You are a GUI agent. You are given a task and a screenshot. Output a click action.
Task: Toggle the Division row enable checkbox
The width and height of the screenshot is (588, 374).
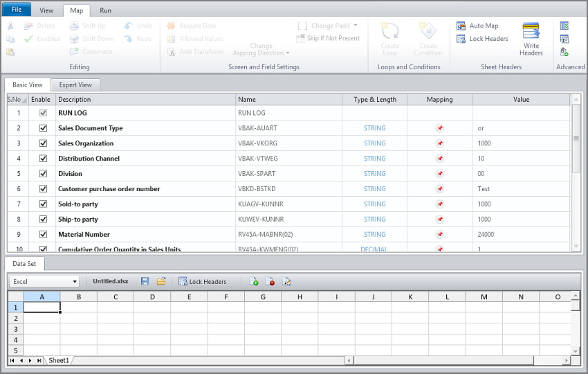click(x=43, y=174)
